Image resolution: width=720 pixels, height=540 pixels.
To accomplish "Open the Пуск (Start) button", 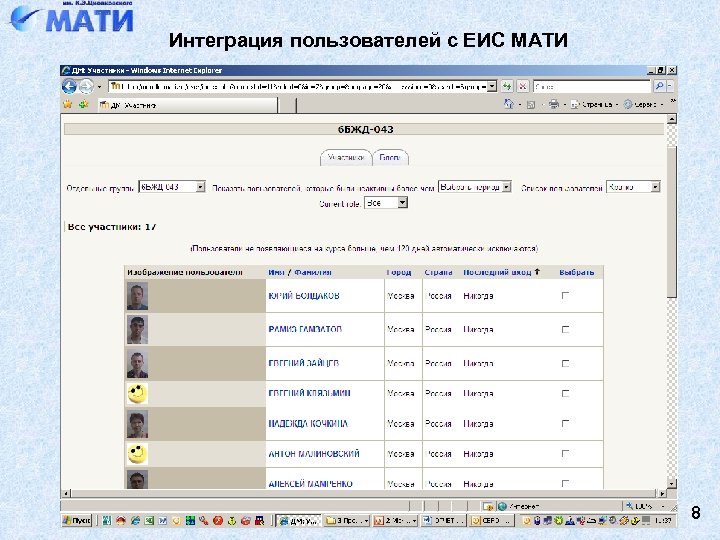I will click(77, 520).
